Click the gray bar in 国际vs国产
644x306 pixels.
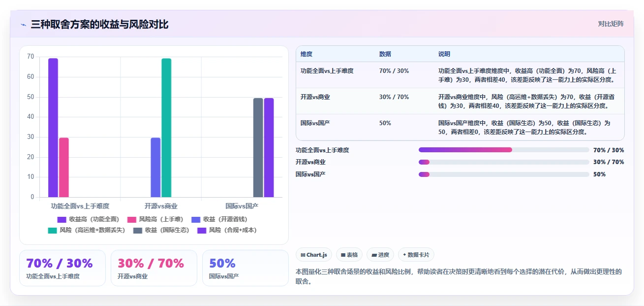(258, 148)
